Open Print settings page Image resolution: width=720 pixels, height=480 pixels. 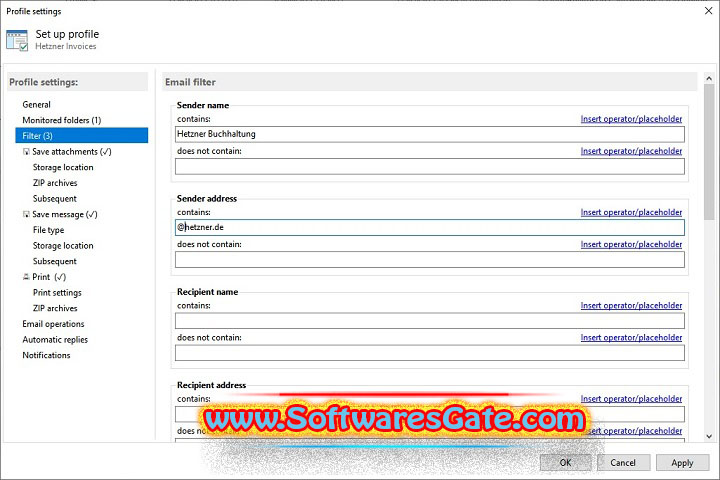(x=57, y=293)
